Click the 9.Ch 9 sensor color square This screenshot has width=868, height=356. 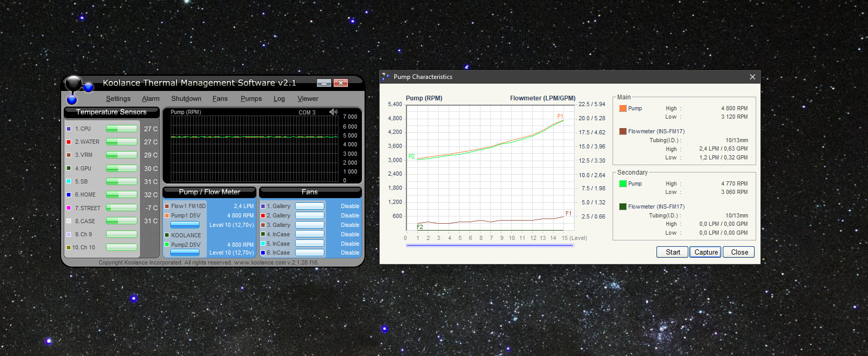coord(68,234)
